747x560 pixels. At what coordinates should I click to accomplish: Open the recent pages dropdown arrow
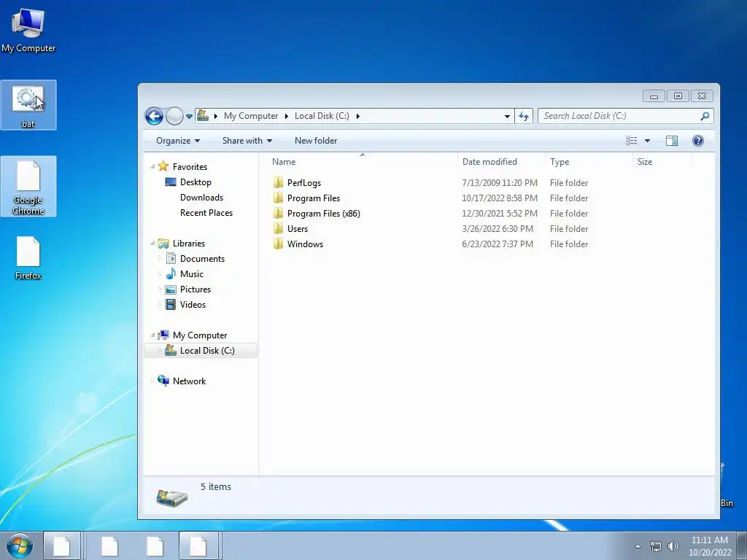pyautogui.click(x=189, y=116)
